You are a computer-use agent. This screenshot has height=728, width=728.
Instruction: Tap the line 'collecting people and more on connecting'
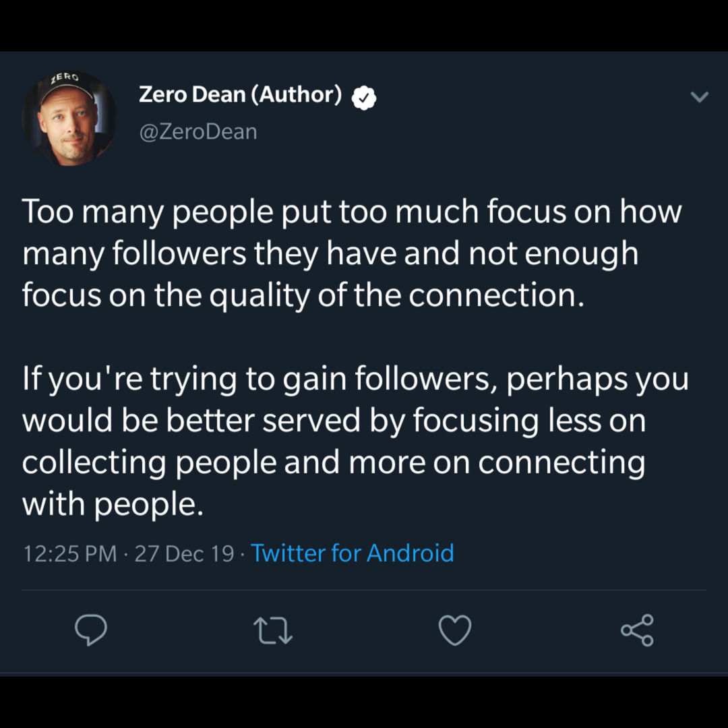click(334, 463)
